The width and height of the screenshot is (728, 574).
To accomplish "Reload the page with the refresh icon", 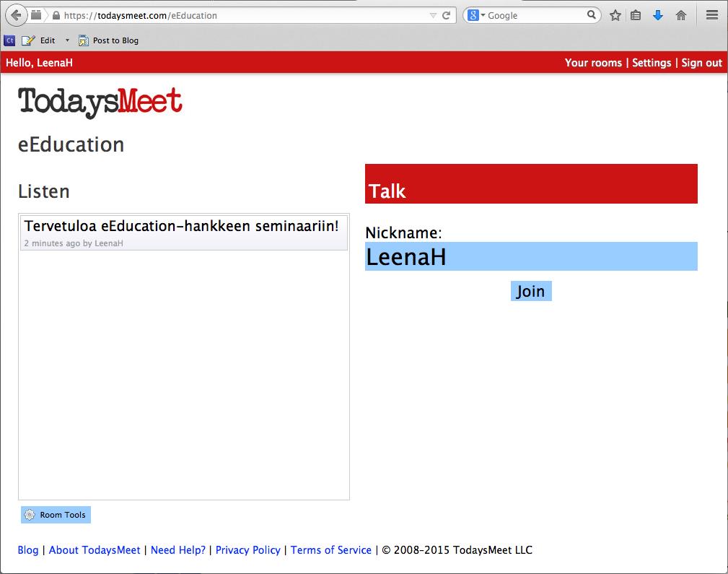I will click(446, 15).
